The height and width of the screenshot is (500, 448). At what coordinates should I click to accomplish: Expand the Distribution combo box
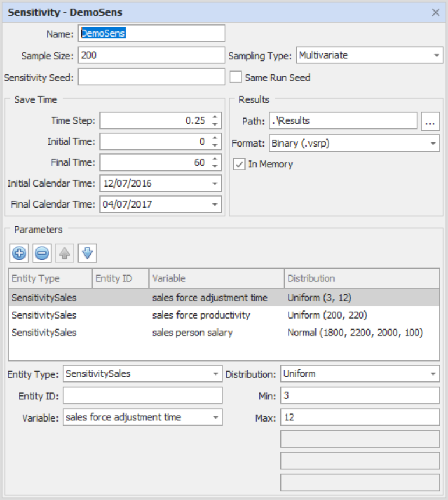click(x=433, y=374)
